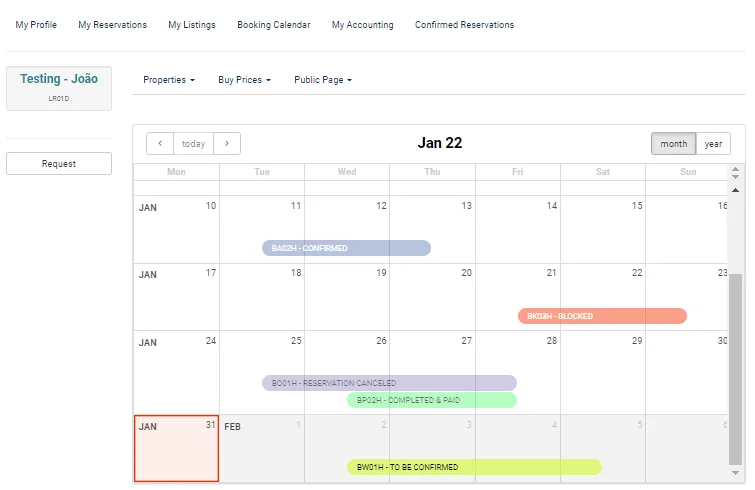The height and width of the screenshot is (490, 755).
Task: Go to My Accounting
Action: (362, 25)
